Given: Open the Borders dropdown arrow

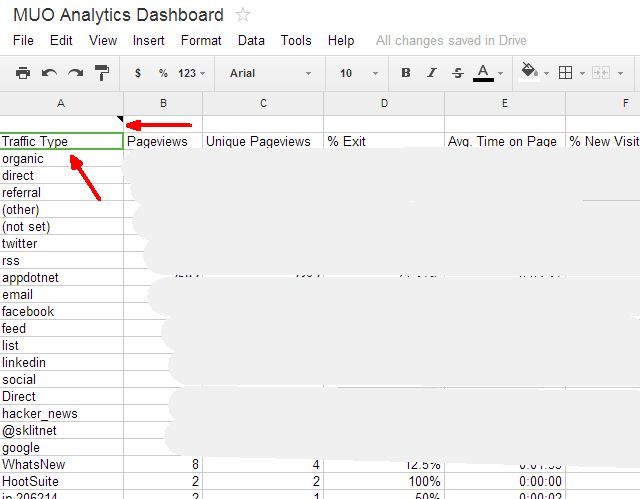Looking at the screenshot, I should point(582,73).
